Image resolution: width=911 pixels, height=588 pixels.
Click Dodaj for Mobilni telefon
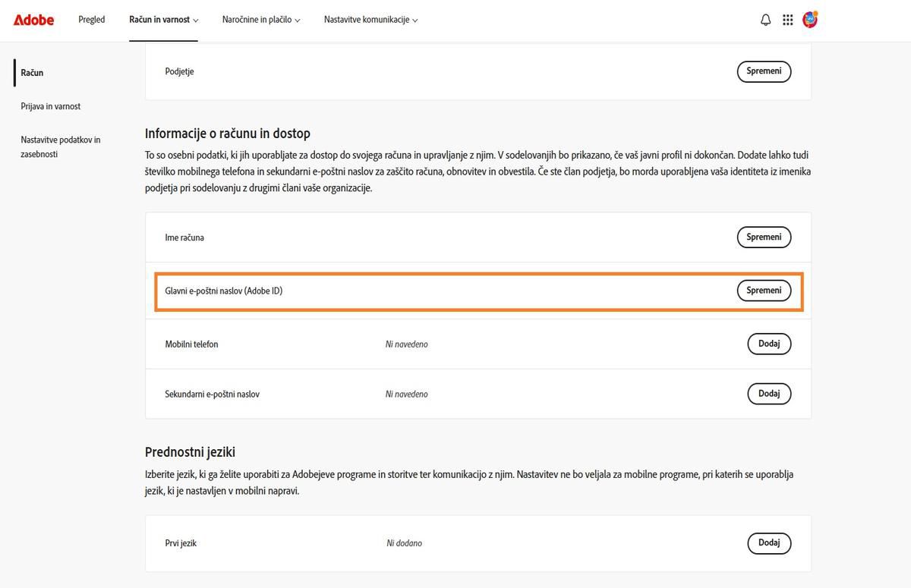tap(769, 344)
